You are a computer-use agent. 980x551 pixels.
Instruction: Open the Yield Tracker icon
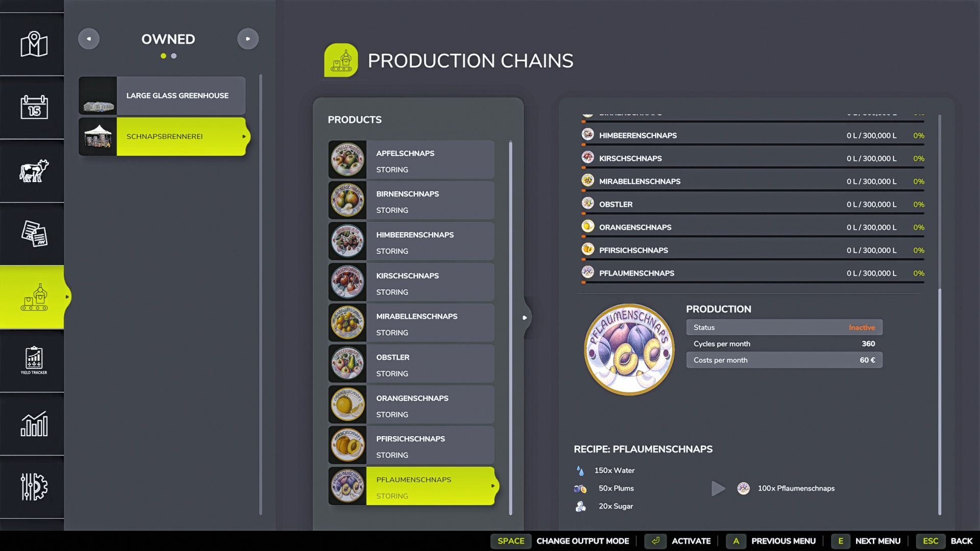(34, 360)
